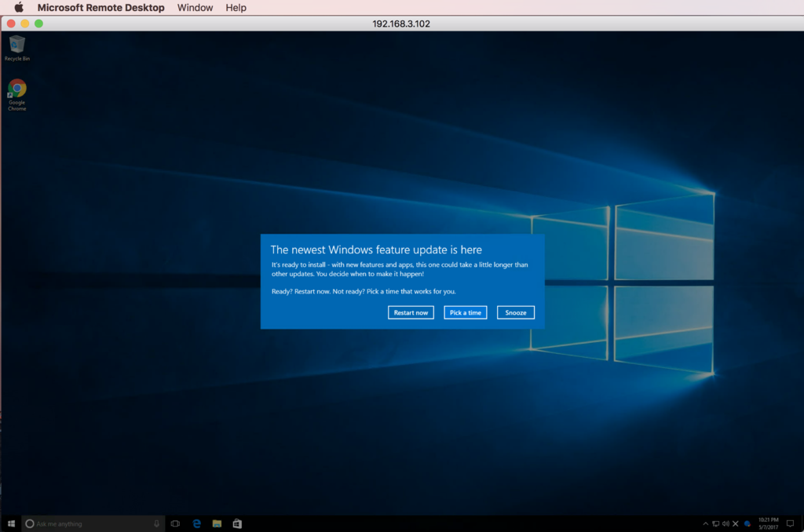Launch the Google Chrome desktop shortcut
The image size is (804, 532).
coord(17,95)
